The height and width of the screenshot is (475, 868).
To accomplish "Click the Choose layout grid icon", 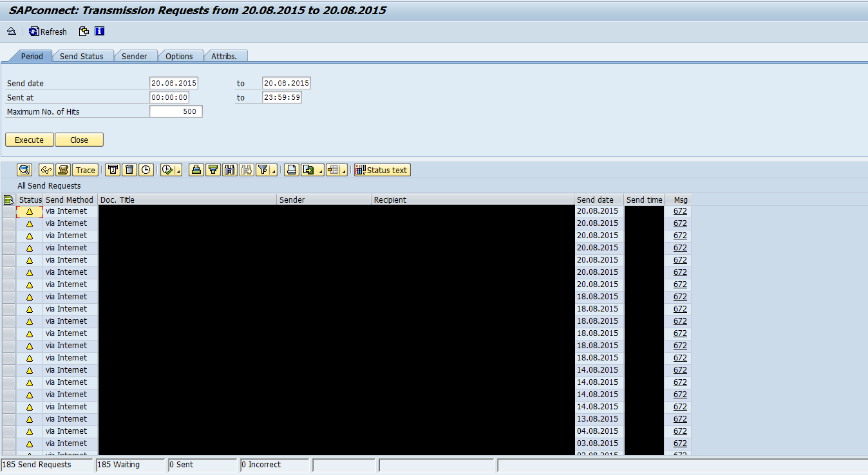I will 333,170.
